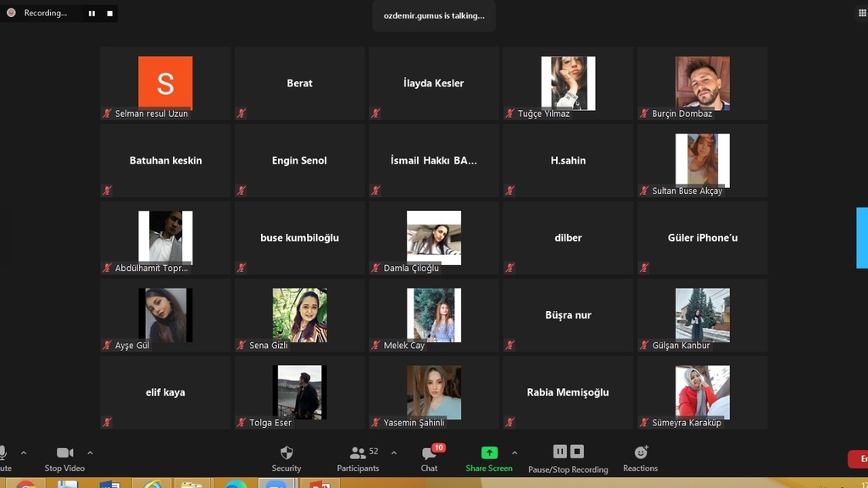
Task: Pause the recording in top-left indicator
Action: pos(92,14)
